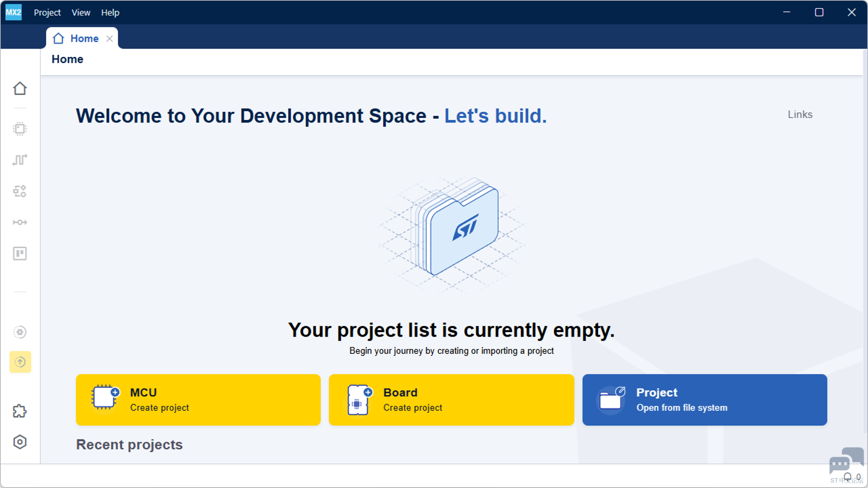Click the pipeline connector icon in the sidebar
Viewport: 868px width, 488px height.
click(x=20, y=222)
